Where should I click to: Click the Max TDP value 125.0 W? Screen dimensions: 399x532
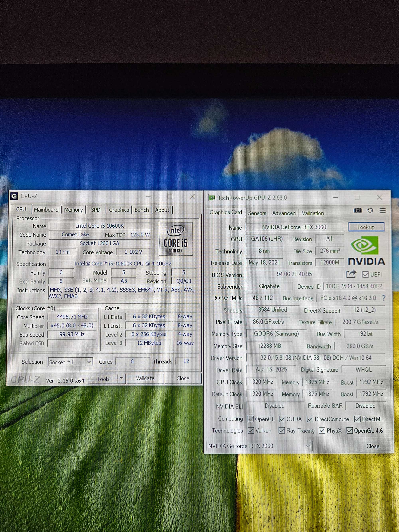click(140, 235)
